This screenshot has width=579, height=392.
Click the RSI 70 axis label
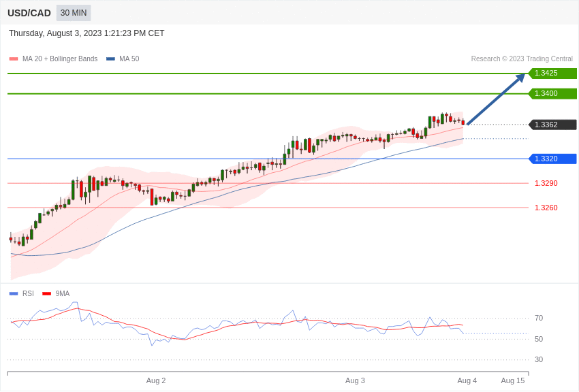point(539,318)
